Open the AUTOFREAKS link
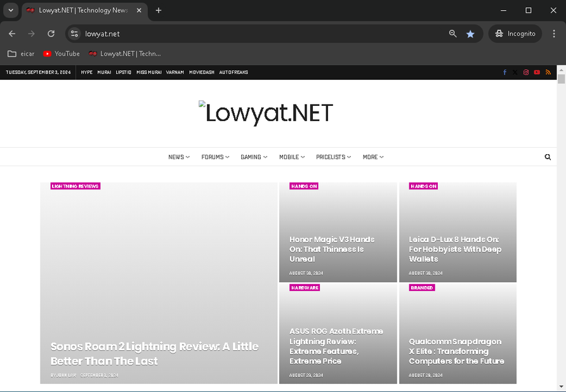The image size is (566, 392). [x=234, y=72]
